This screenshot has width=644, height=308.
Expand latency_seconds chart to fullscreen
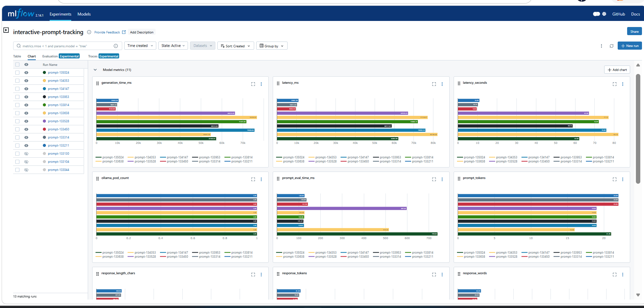(615, 84)
